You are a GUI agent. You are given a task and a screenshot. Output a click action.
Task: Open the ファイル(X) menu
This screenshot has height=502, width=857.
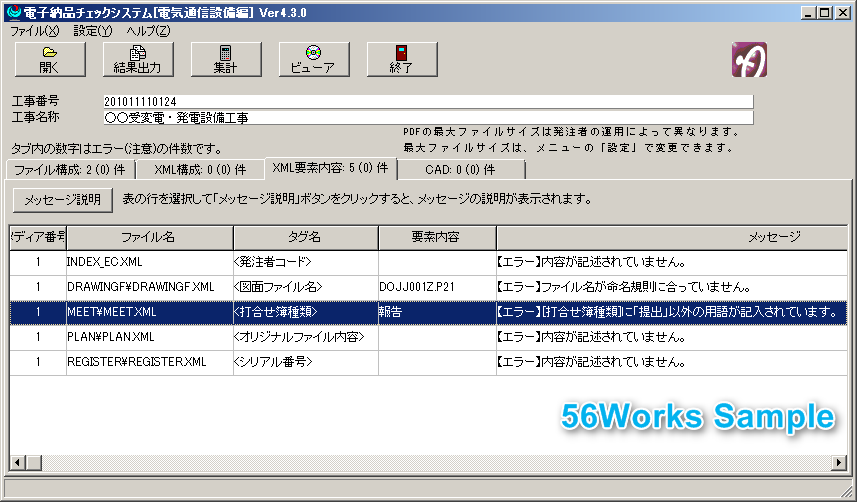tap(34, 31)
